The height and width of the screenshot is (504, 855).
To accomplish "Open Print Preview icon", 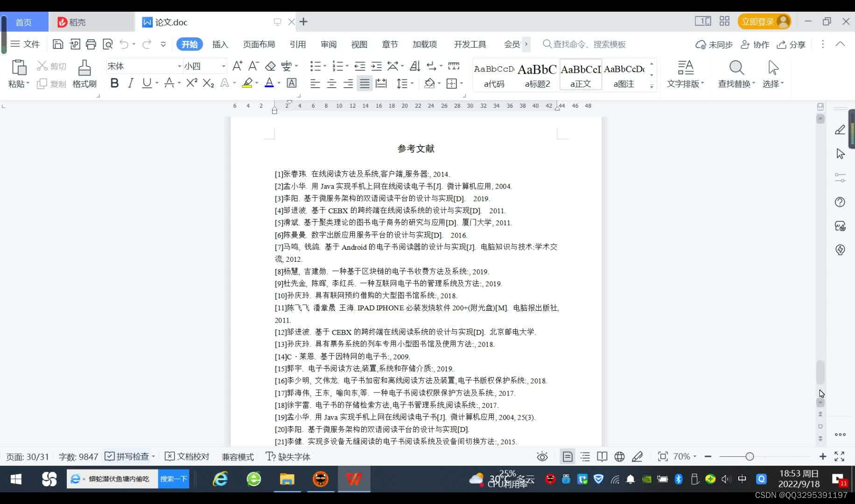I will point(108,44).
